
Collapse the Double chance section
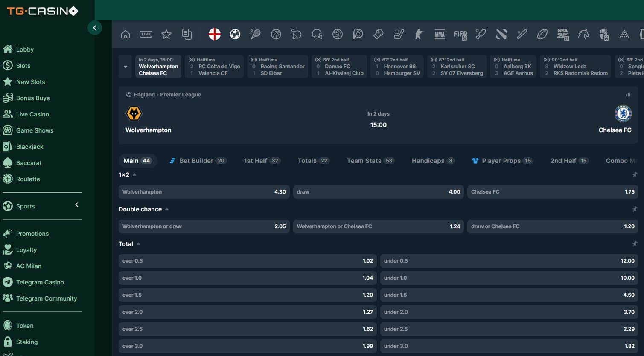click(x=167, y=209)
